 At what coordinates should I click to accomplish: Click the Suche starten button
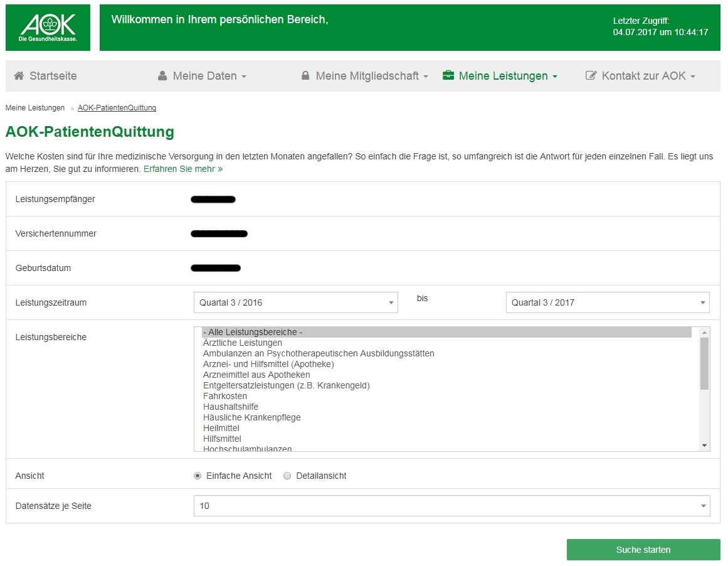pyautogui.click(x=643, y=550)
